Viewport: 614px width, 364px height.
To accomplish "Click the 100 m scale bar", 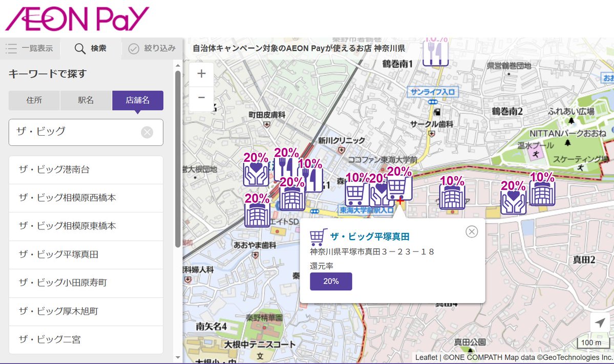I will click(593, 342).
